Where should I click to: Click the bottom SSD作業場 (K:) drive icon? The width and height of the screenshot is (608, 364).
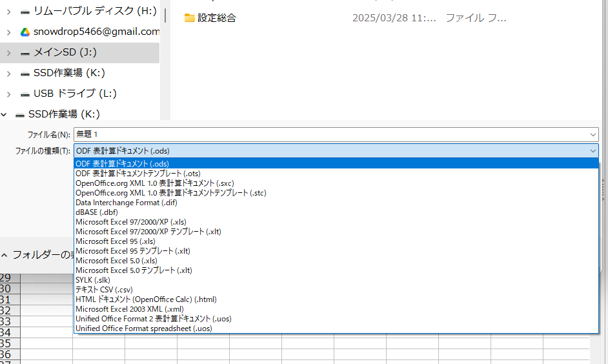tap(20, 115)
